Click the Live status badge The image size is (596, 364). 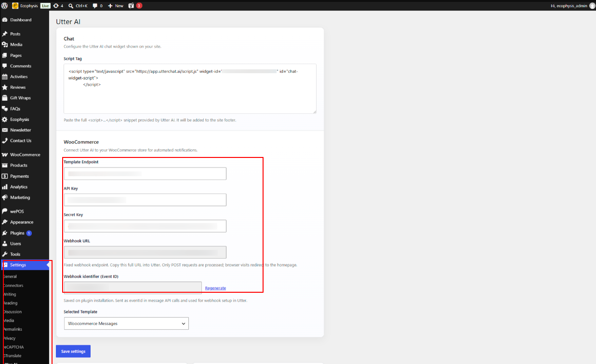[x=45, y=6]
